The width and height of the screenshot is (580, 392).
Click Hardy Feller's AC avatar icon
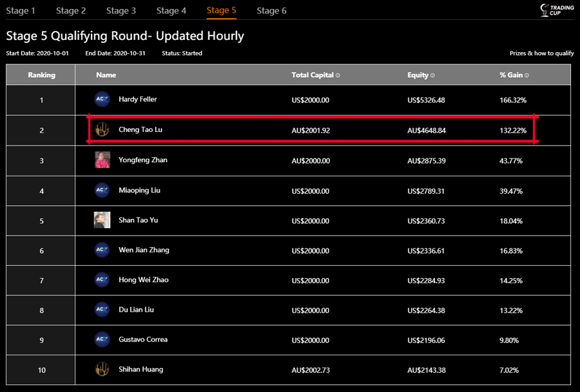click(102, 100)
